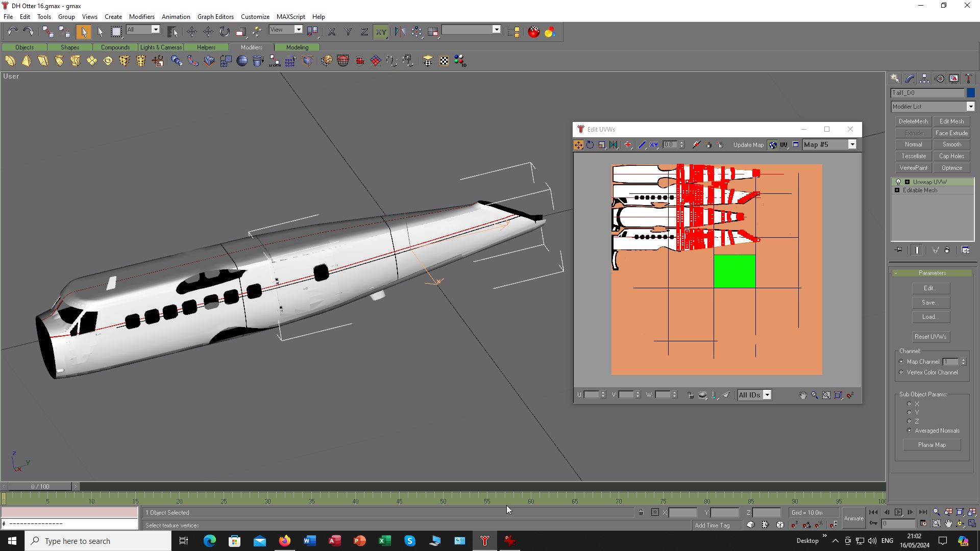Open the Map #5 texture dropdown
The height and width of the screenshot is (551, 980).
coord(852,145)
